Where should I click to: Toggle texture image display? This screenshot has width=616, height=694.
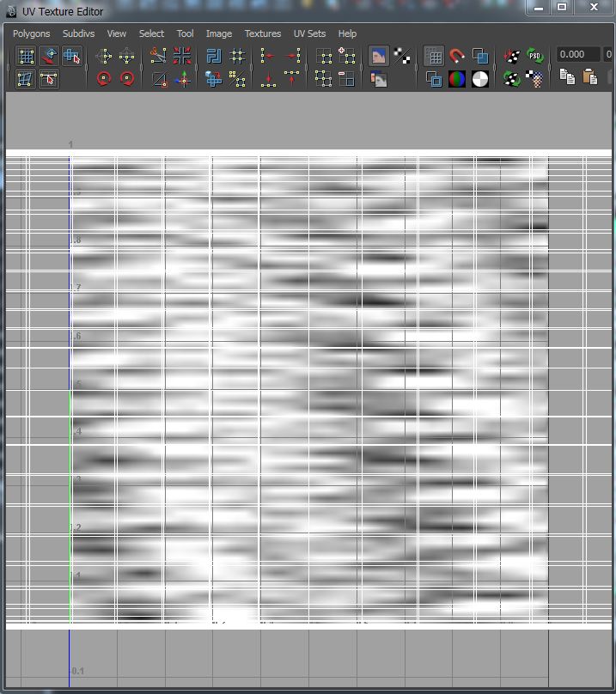[379, 56]
